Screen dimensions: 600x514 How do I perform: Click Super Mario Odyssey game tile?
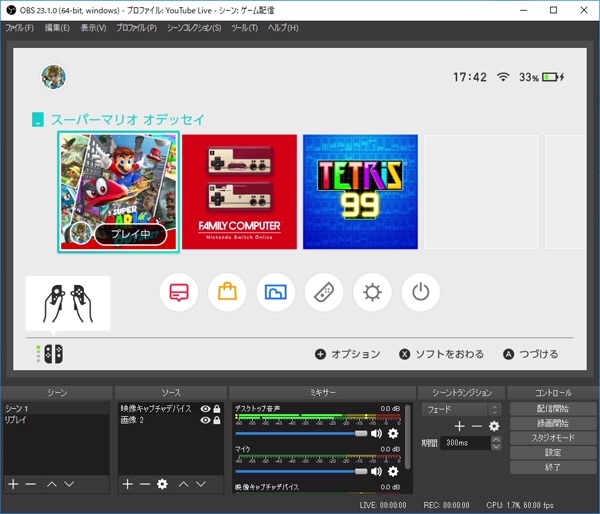point(119,192)
